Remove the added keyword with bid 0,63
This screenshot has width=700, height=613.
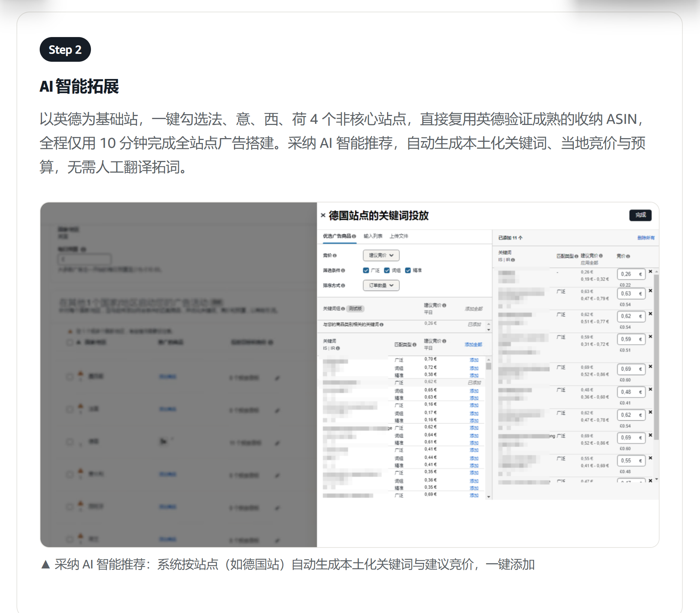(x=650, y=291)
